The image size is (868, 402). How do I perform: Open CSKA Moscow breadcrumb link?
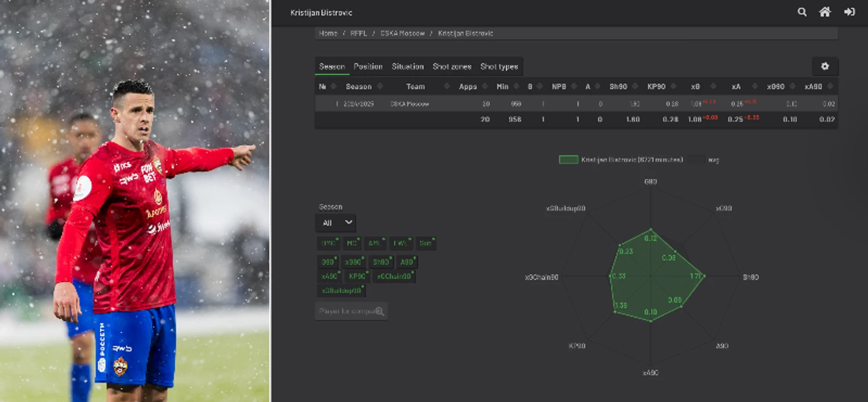(x=402, y=33)
